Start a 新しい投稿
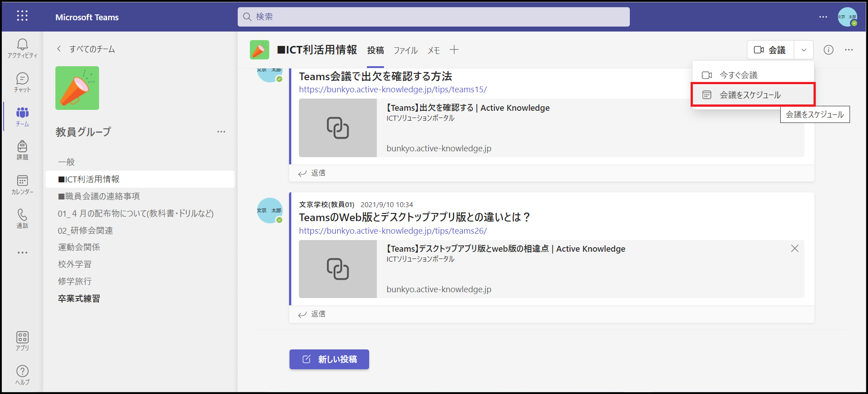Viewport: 868px width, 394px height. 329,359
